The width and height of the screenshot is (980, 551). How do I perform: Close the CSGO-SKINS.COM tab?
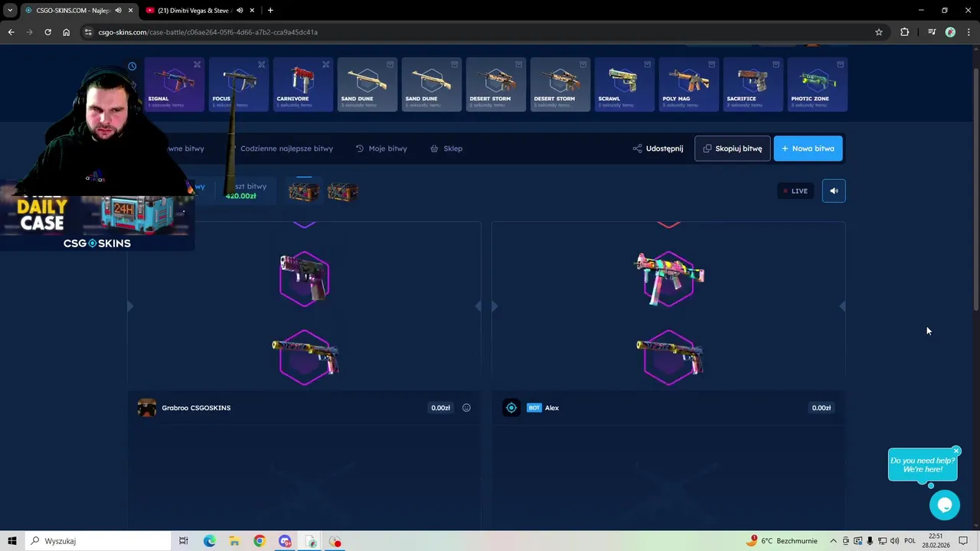(131, 10)
